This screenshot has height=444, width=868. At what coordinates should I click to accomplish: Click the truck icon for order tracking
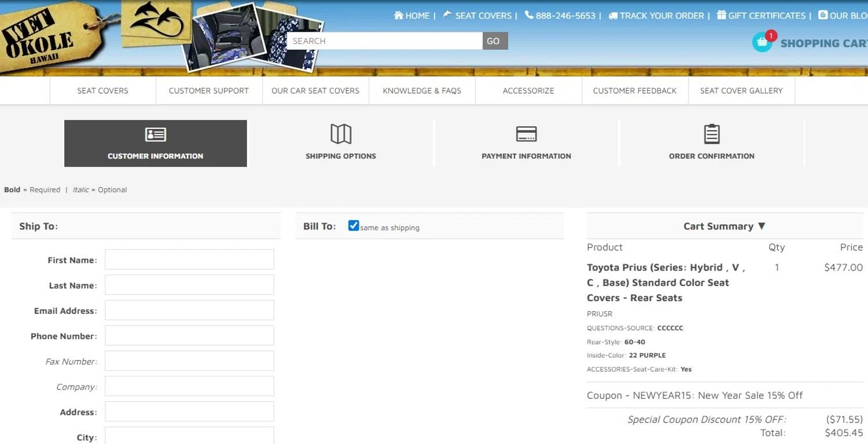coord(613,16)
